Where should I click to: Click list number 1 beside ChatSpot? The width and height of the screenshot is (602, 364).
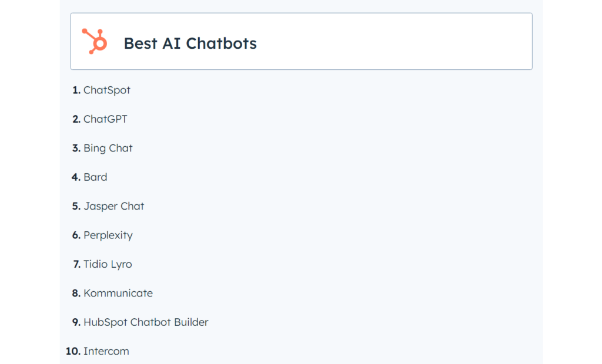coord(76,90)
